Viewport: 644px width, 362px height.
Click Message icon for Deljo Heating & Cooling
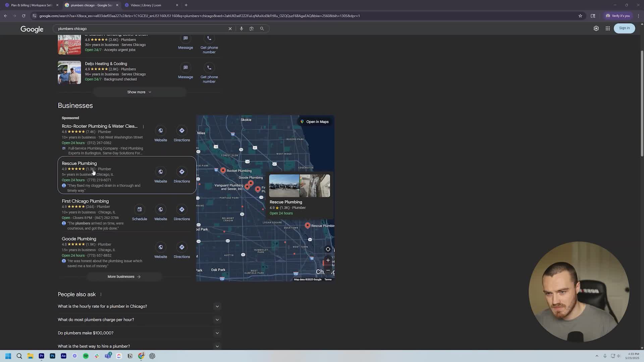[185, 68]
